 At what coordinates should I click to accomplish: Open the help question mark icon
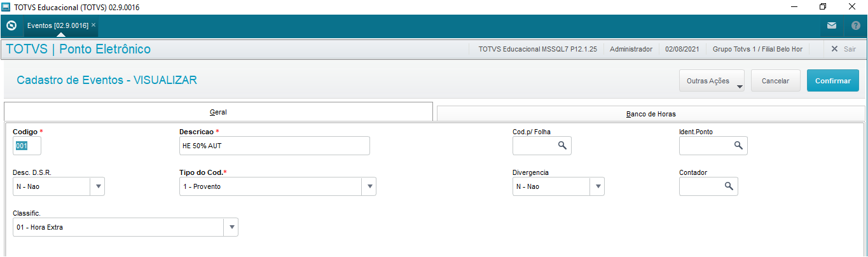(x=856, y=25)
